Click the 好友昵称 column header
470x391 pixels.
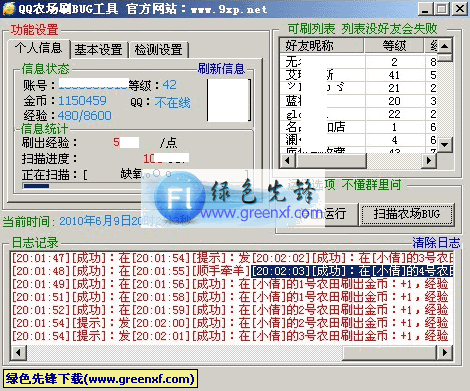[x=322, y=46]
